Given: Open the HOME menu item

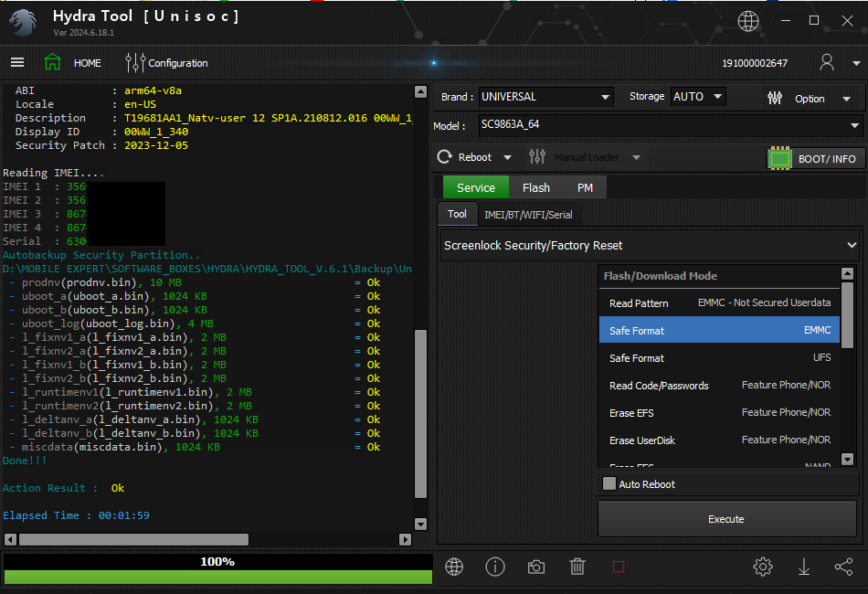Looking at the screenshot, I should (x=88, y=63).
